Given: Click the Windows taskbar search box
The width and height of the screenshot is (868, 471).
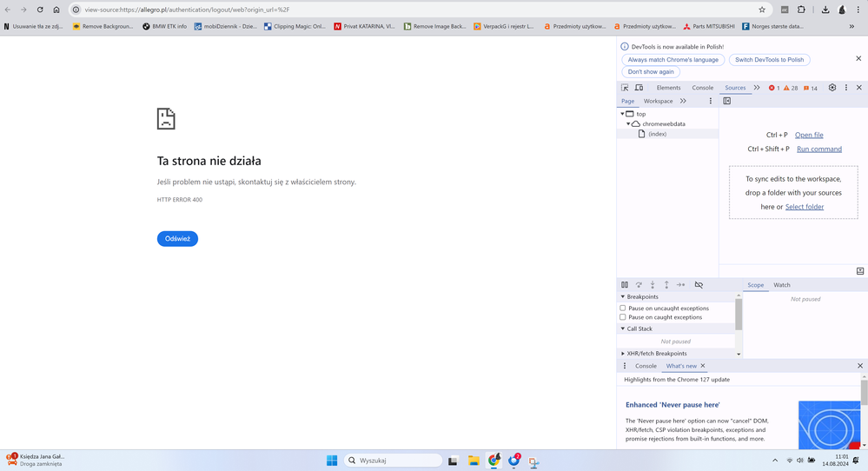Looking at the screenshot, I should (393, 461).
